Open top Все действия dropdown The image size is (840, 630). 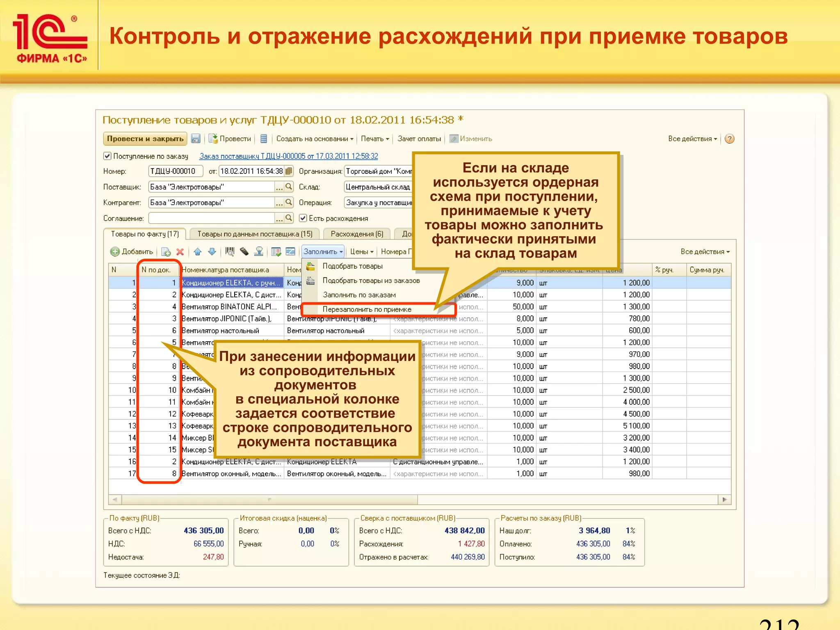[692, 139]
